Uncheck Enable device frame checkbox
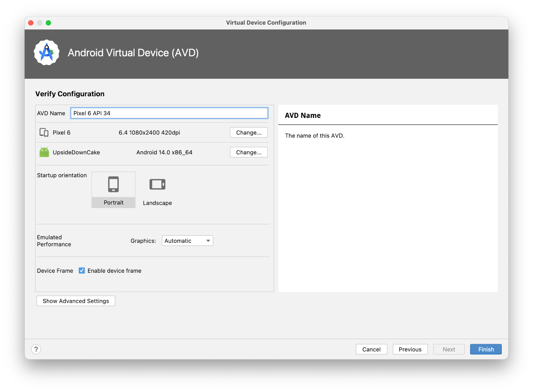 pos(82,270)
